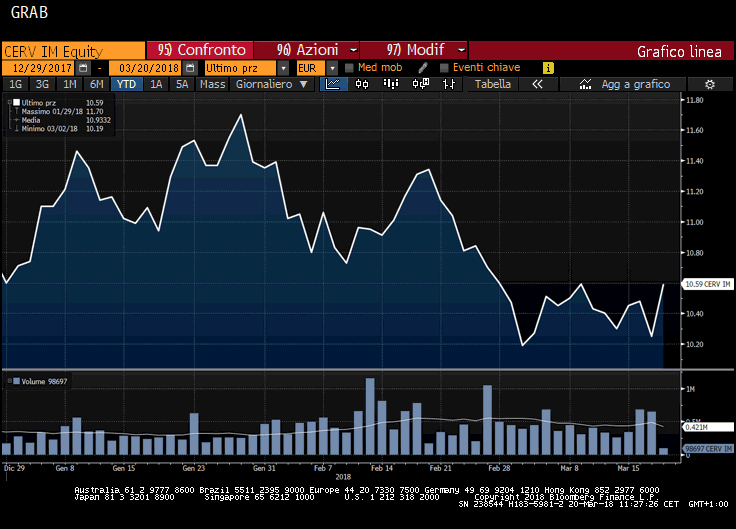
Task: Toggle the Ultimo prz legend checkbox
Action: coord(16,102)
